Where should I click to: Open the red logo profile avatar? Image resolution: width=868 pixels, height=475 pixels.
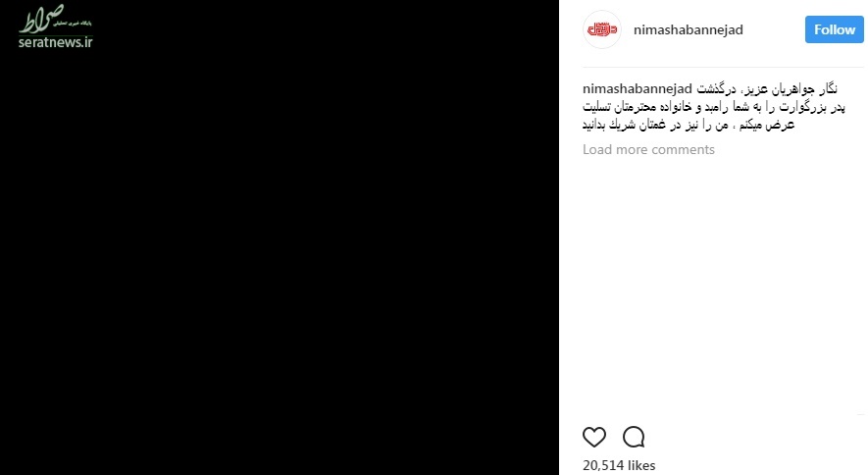tap(602, 29)
